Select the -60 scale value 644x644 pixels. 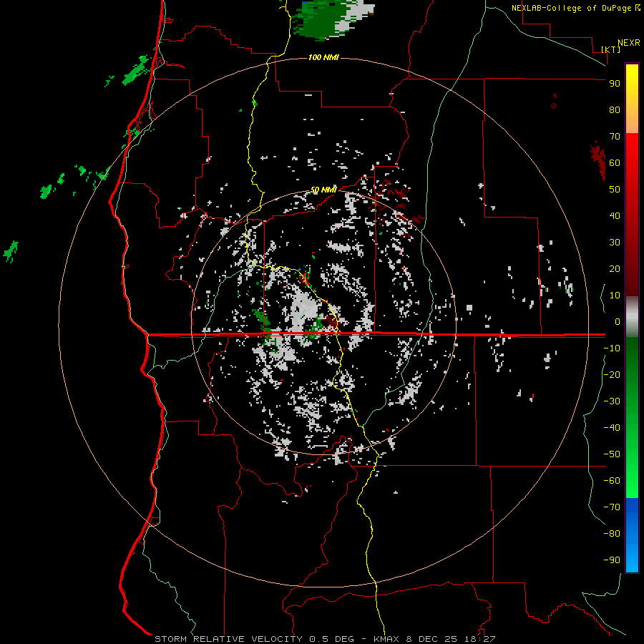(x=612, y=481)
